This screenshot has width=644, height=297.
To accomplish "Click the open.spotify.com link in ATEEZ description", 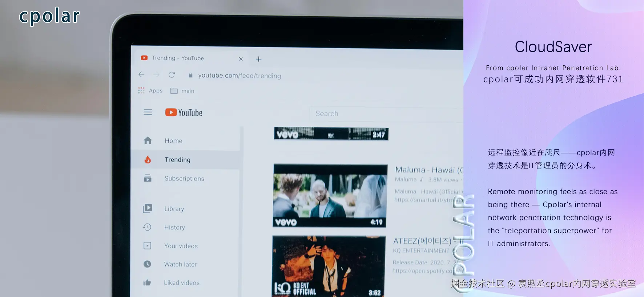I will (x=428, y=271).
